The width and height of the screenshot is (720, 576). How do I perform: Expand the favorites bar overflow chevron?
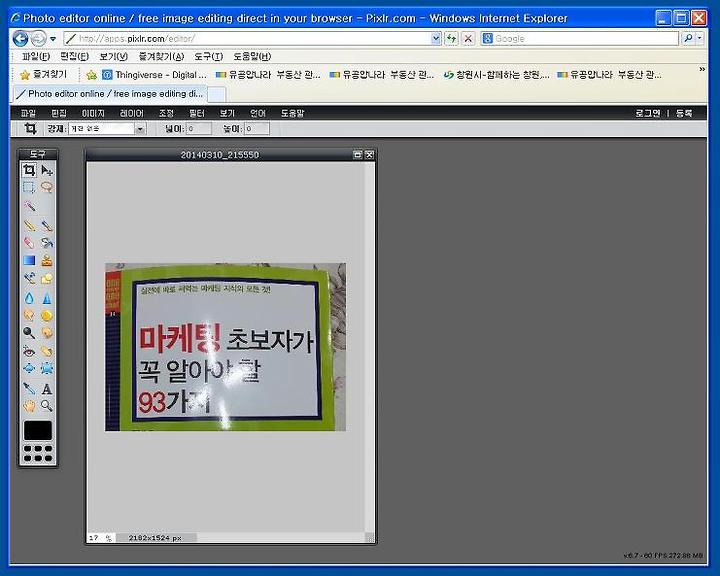pos(702,69)
